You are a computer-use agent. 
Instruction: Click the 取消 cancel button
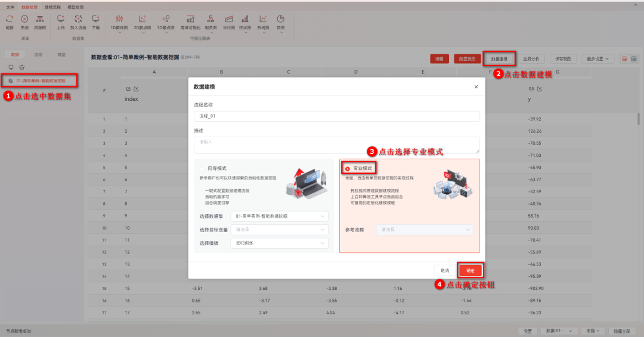coord(445,270)
